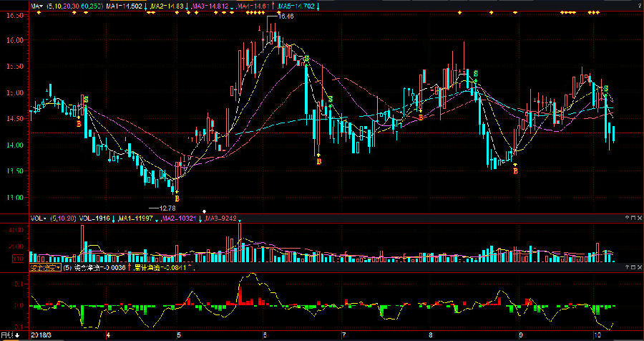Viewport: 644px width, 341px height.
Task: Click the red B marker in late March
Action: click(79, 123)
